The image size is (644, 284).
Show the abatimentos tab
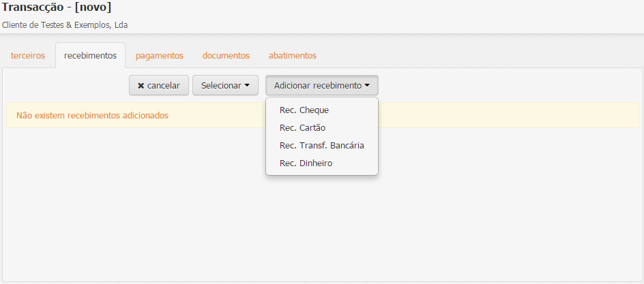292,56
